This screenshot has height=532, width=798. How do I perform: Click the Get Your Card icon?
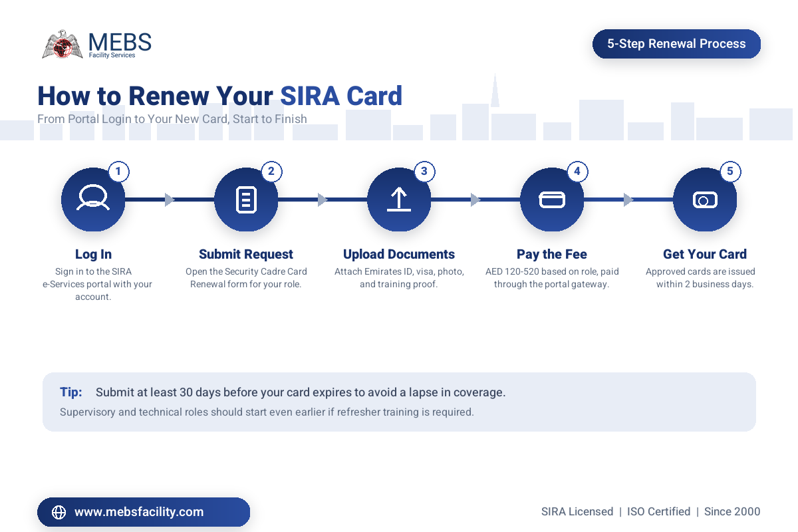[705, 199]
